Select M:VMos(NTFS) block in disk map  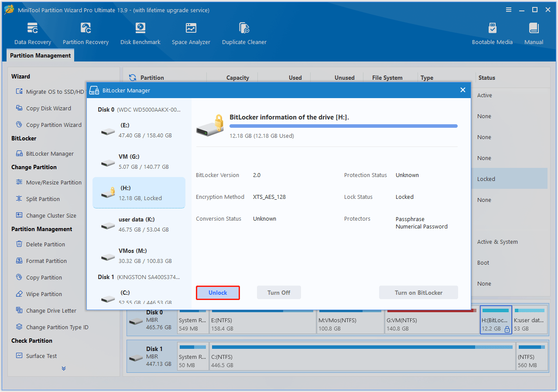pyautogui.click(x=350, y=320)
